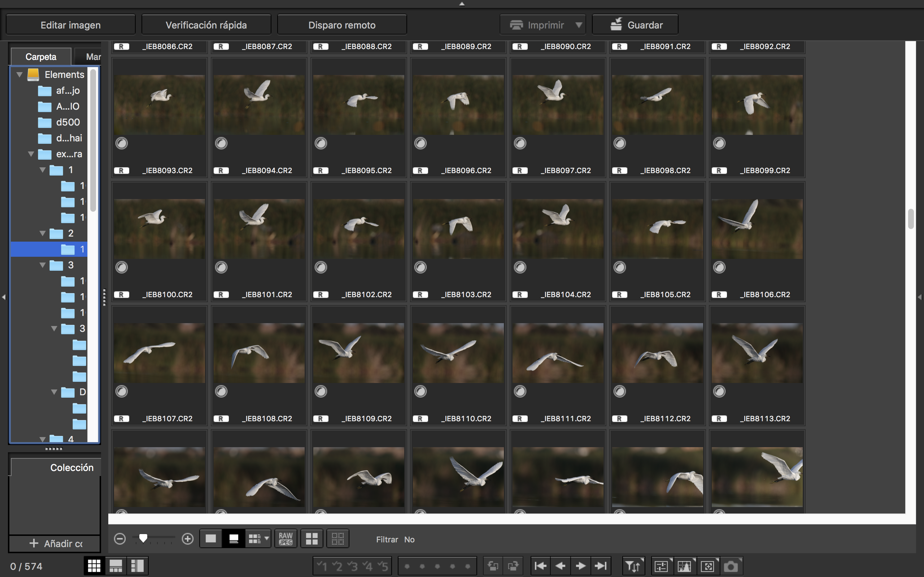Click the camera icon in bottom toolbar
Viewport: 924px width, 577px height.
[731, 566]
